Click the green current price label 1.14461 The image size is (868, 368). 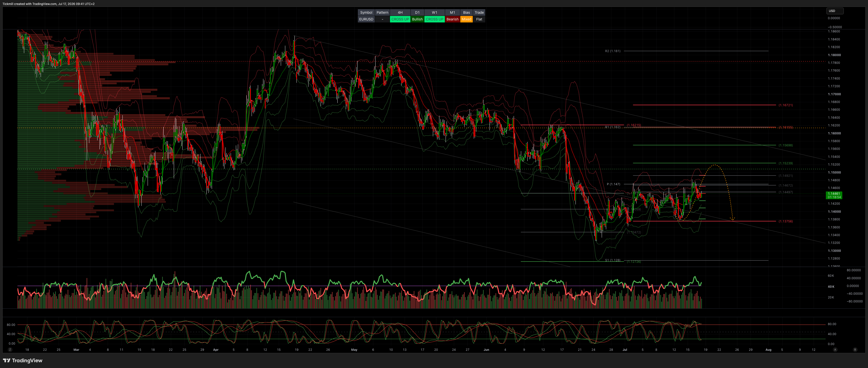pos(834,195)
